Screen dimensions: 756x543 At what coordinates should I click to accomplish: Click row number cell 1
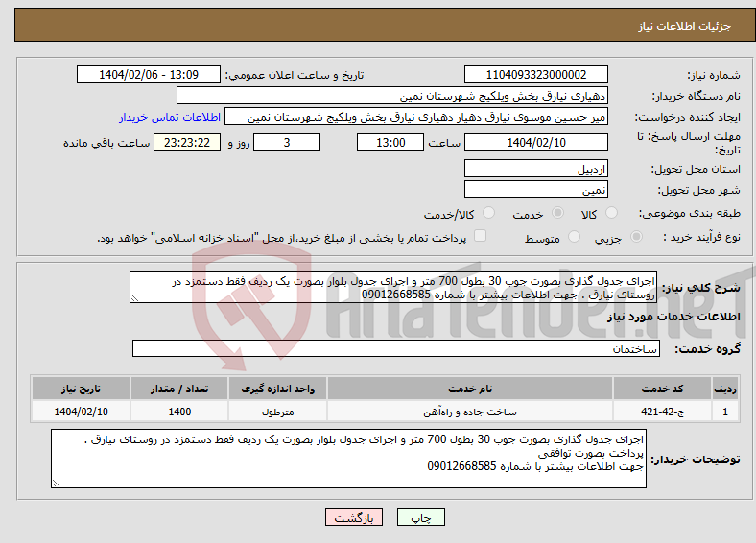pyautogui.click(x=725, y=412)
